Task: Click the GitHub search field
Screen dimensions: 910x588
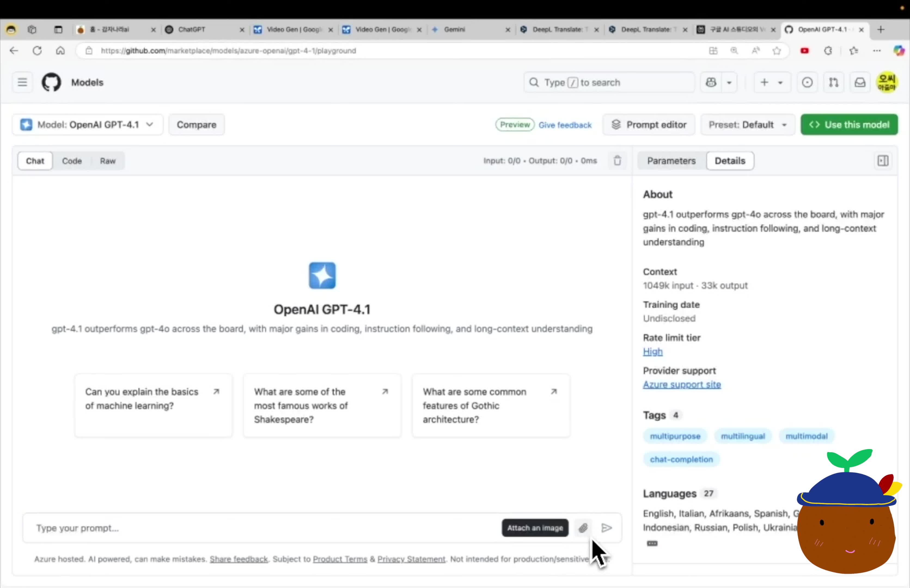Action: (x=609, y=82)
